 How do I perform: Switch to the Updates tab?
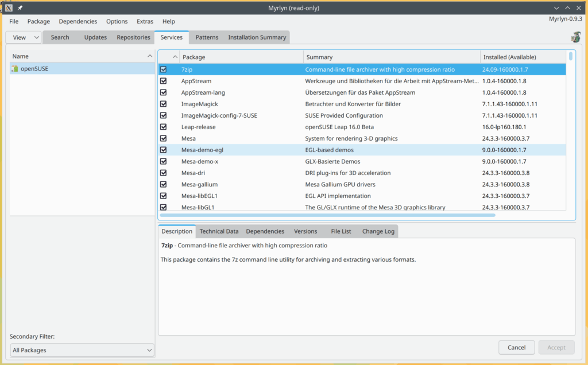[95, 37]
